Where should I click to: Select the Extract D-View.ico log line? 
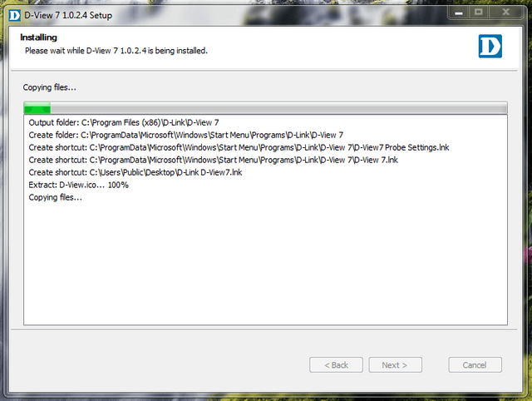pyautogui.click(x=78, y=185)
